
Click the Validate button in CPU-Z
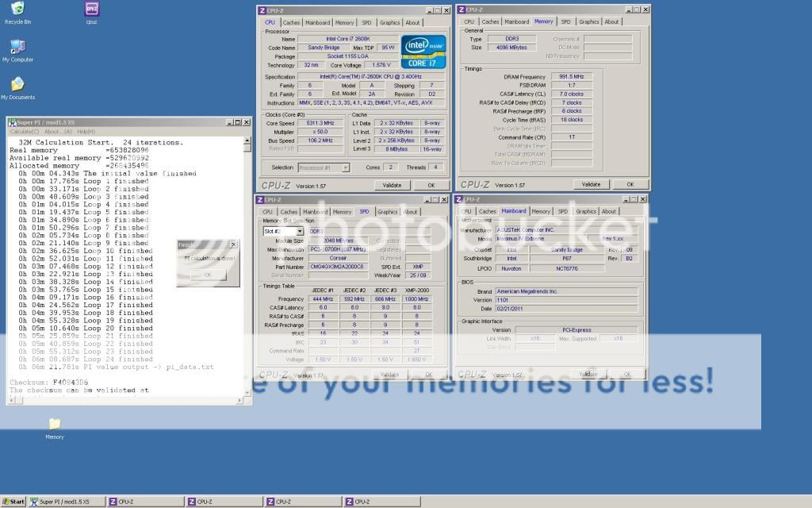[x=394, y=183]
